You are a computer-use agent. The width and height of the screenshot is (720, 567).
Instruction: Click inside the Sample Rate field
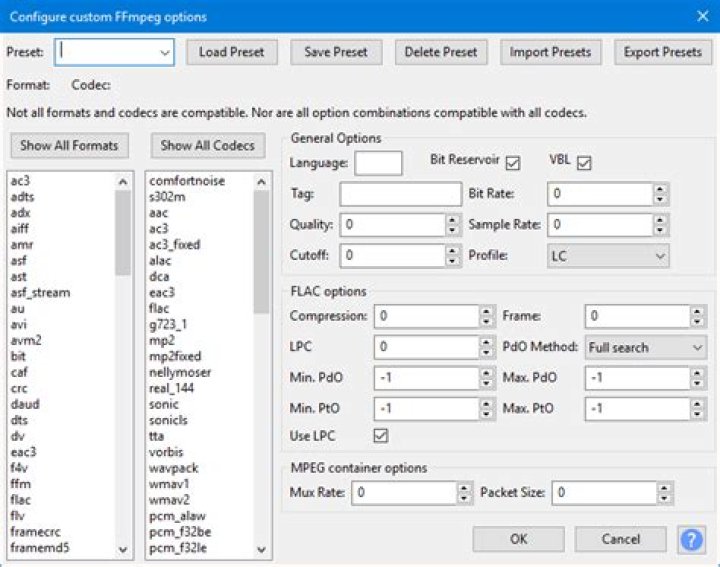pyautogui.click(x=600, y=225)
